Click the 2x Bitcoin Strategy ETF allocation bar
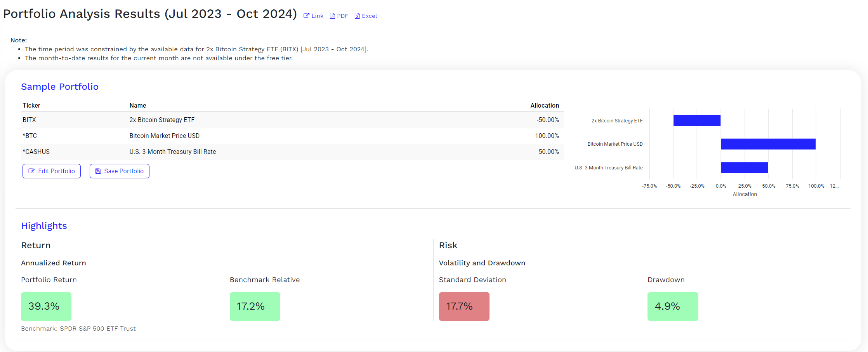This screenshot has height=352, width=868. (x=697, y=120)
